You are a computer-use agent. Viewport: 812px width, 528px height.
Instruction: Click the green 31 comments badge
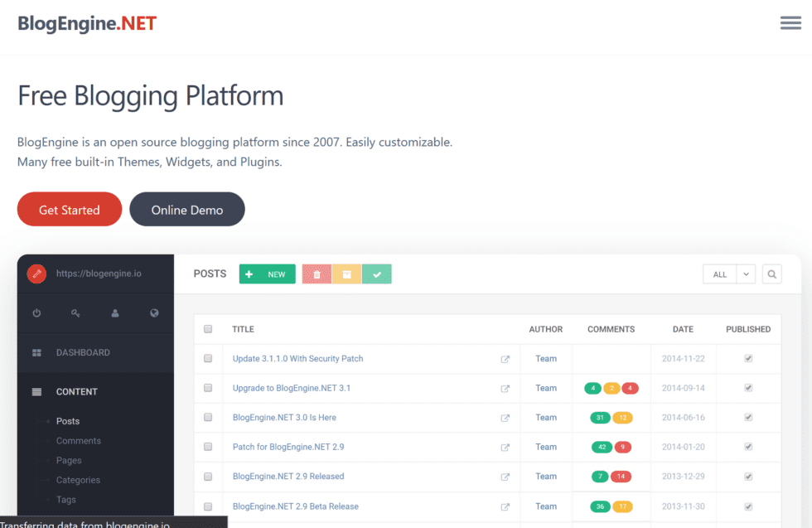click(x=600, y=418)
